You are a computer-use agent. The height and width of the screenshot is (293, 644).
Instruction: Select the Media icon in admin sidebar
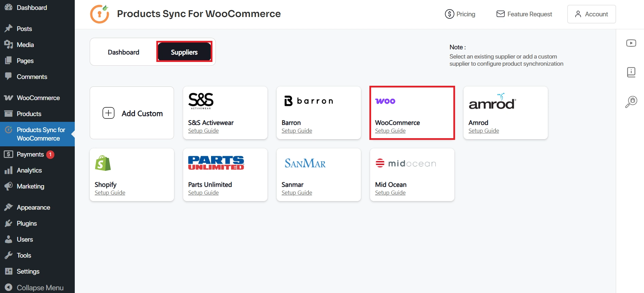click(9, 45)
